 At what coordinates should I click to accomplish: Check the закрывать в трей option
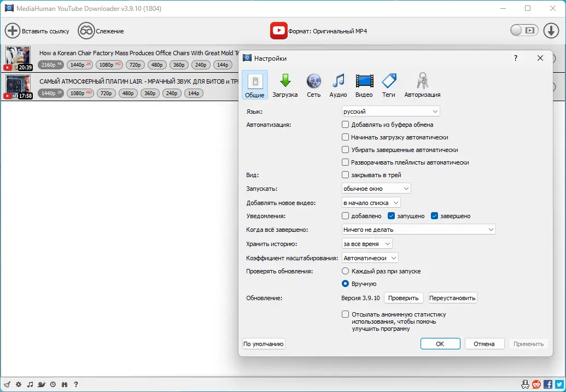[x=346, y=175]
